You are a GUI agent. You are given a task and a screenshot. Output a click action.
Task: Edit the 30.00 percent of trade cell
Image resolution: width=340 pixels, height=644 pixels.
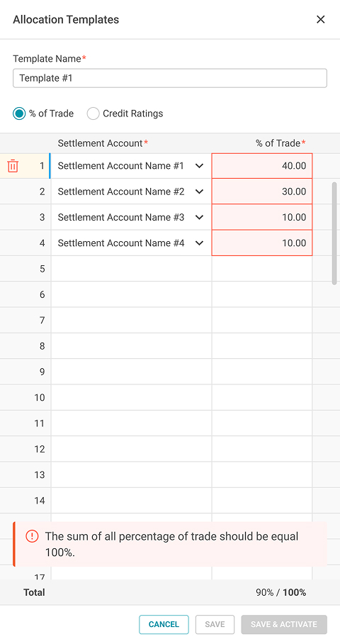point(262,191)
